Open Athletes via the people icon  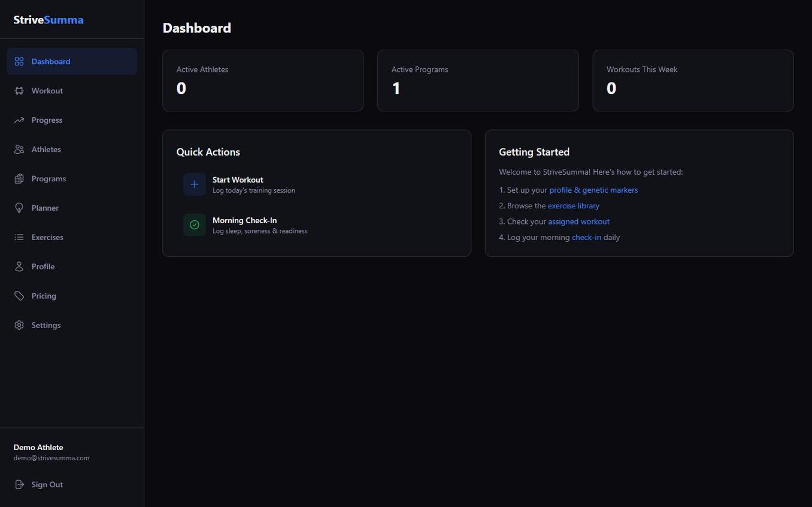coord(19,149)
